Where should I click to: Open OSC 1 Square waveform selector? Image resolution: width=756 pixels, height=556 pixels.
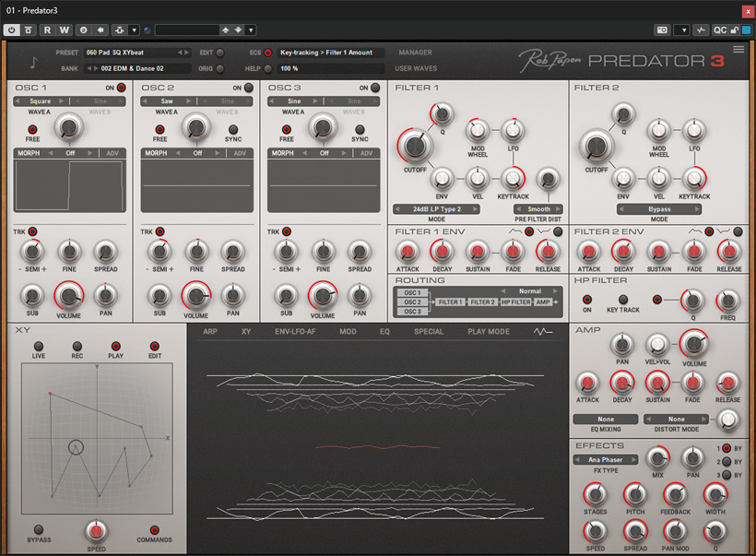[x=41, y=101]
